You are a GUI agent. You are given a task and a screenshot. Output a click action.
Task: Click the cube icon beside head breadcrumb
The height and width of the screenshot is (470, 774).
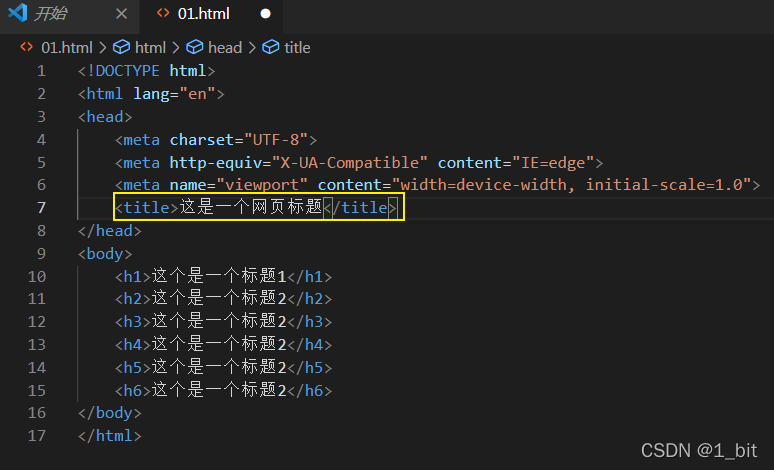194,47
